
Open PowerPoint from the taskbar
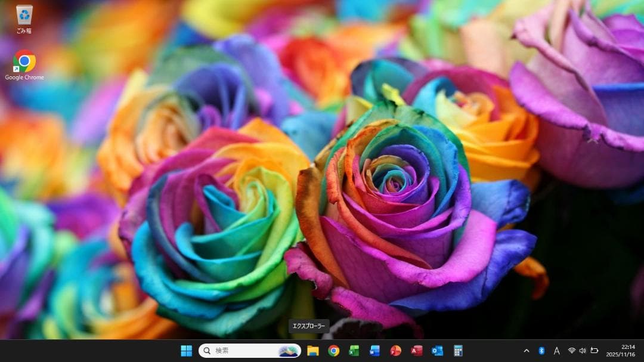[395, 352]
